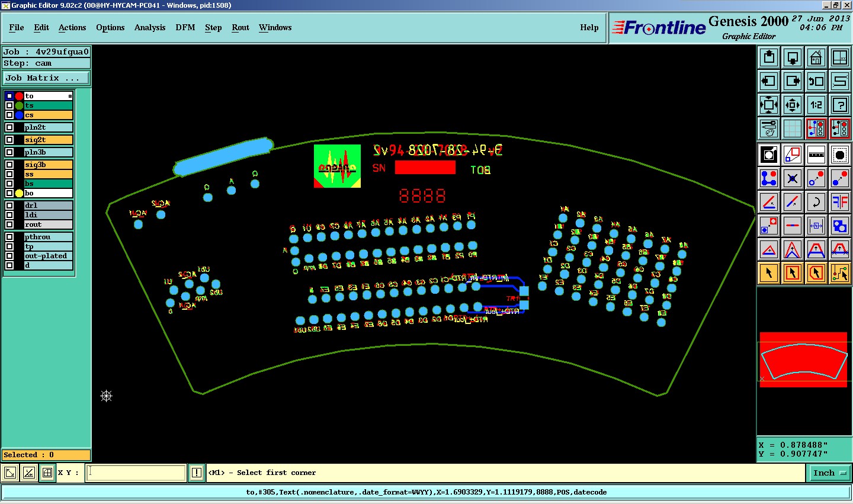Click the first coordinate mode icon left of X Y
853x504 pixels.
[10, 473]
